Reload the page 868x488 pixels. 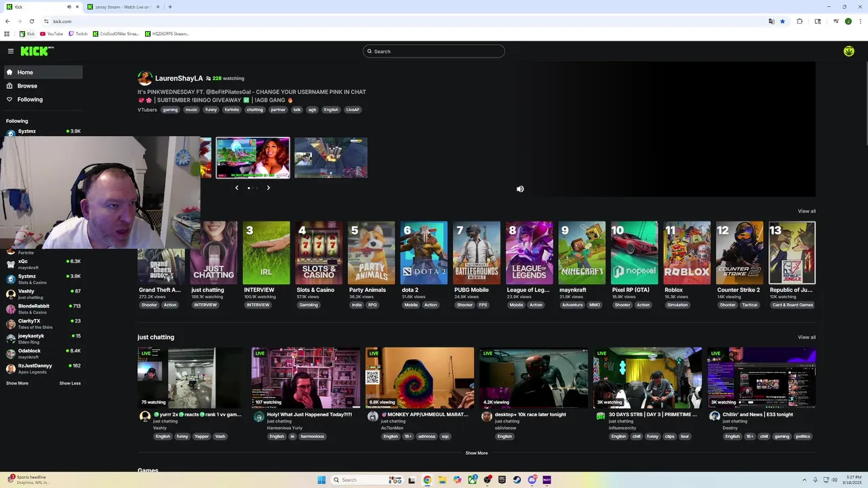coord(31,21)
